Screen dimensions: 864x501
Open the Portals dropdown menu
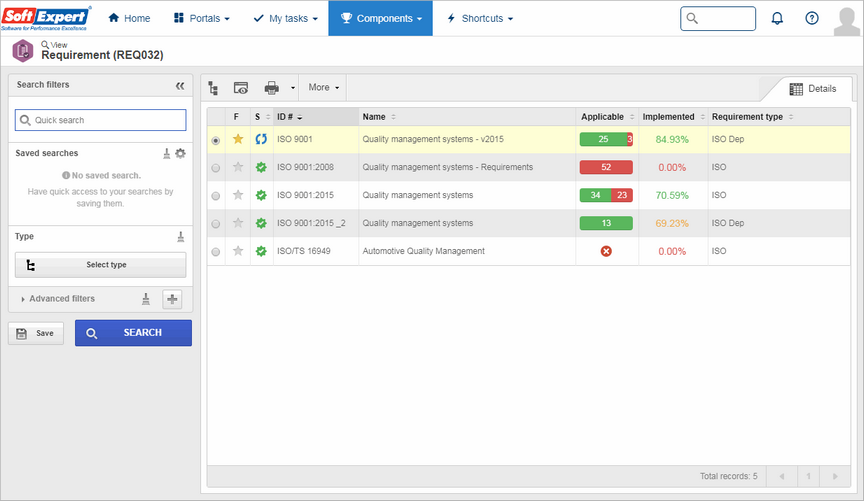pos(202,18)
